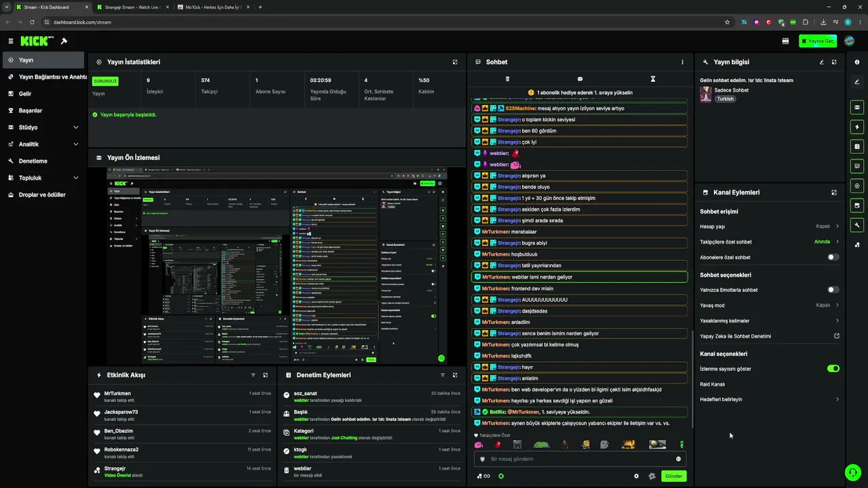This screenshot has height=488, width=868.
Task: Open the emoji picker in the message box
Action: point(678,459)
